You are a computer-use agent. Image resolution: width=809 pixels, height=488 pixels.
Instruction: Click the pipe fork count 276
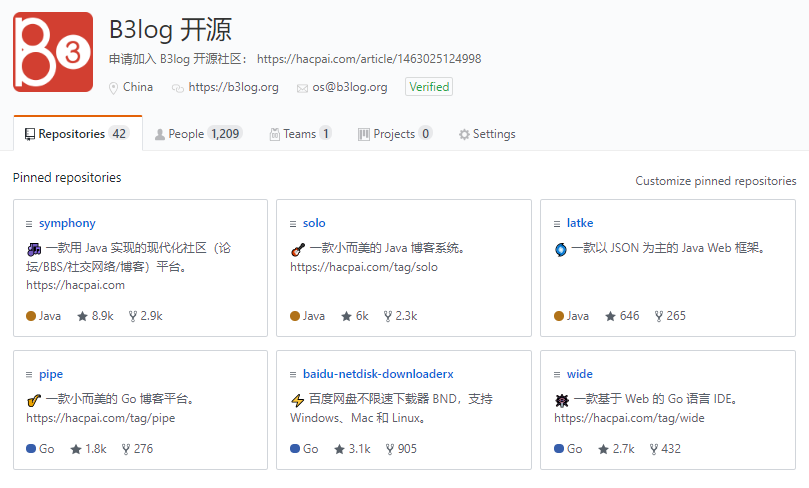[x=137, y=449]
